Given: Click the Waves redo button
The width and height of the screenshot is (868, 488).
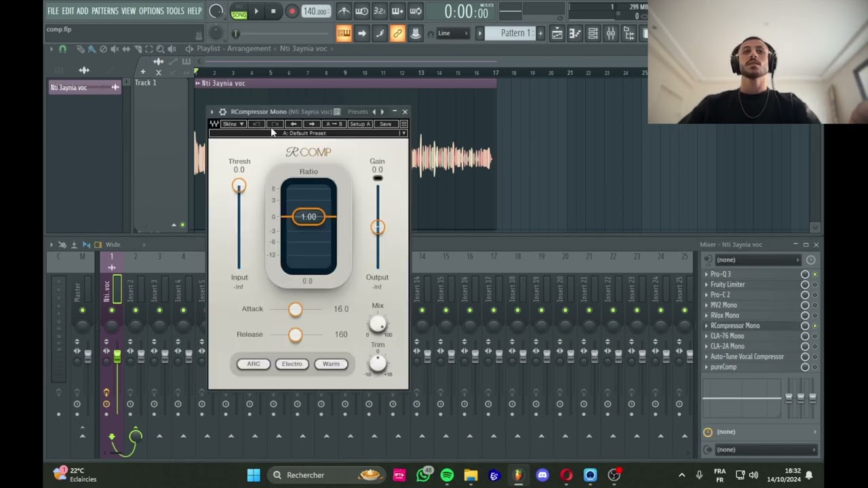Looking at the screenshot, I should 275,124.
